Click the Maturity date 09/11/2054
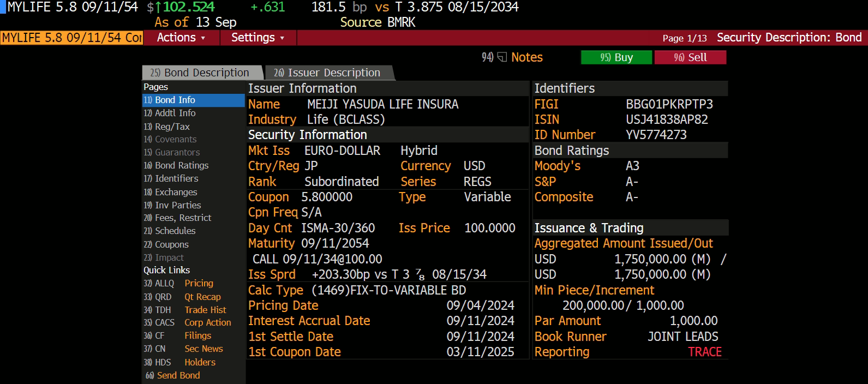The image size is (868, 384). pyautogui.click(x=335, y=243)
